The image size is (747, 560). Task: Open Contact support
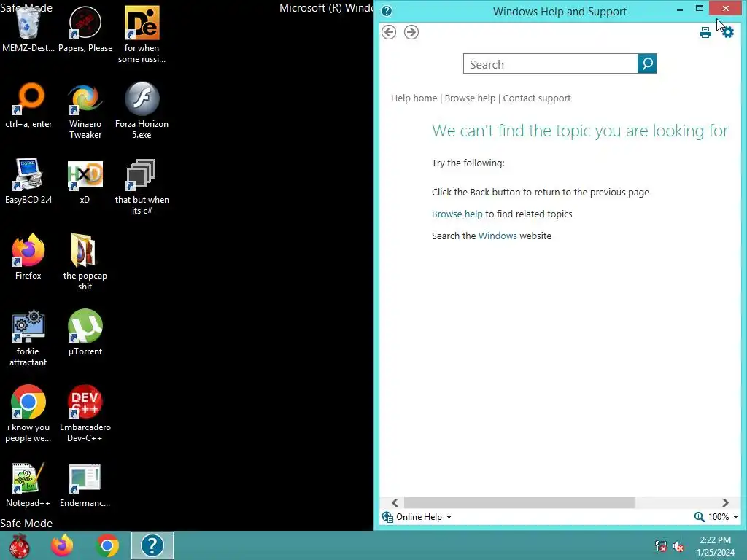(x=537, y=98)
